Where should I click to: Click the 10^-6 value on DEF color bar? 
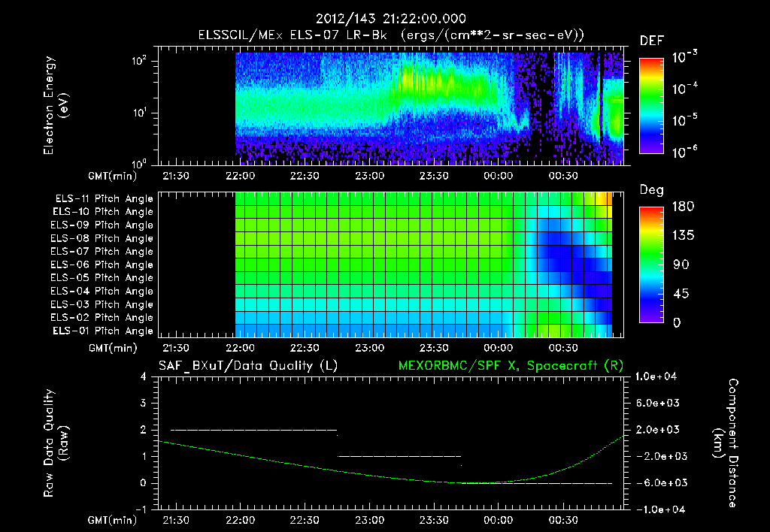[x=685, y=152]
